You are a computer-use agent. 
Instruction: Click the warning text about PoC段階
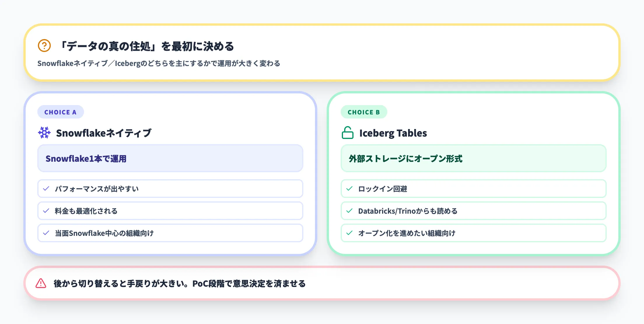coord(179,284)
